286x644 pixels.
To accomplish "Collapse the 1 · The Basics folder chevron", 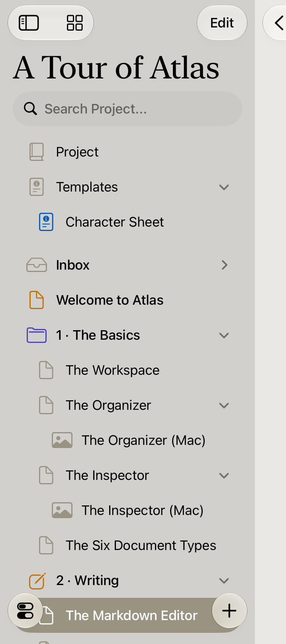I will point(224,335).
